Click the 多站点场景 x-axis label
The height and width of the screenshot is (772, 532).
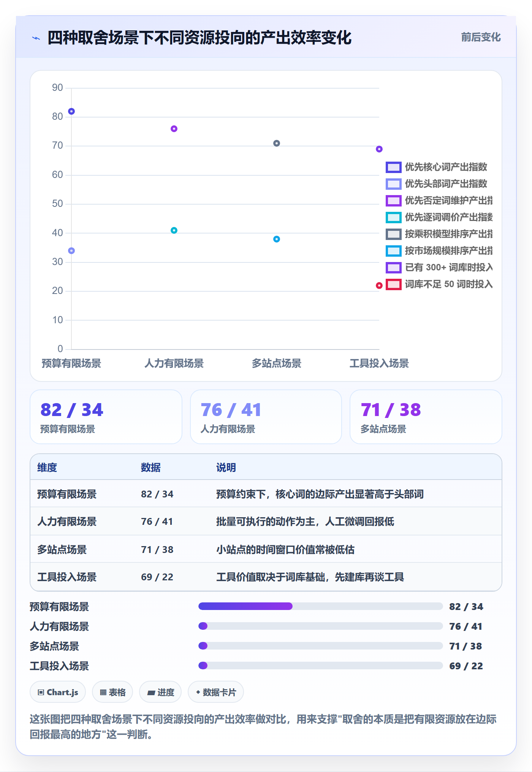point(277,363)
